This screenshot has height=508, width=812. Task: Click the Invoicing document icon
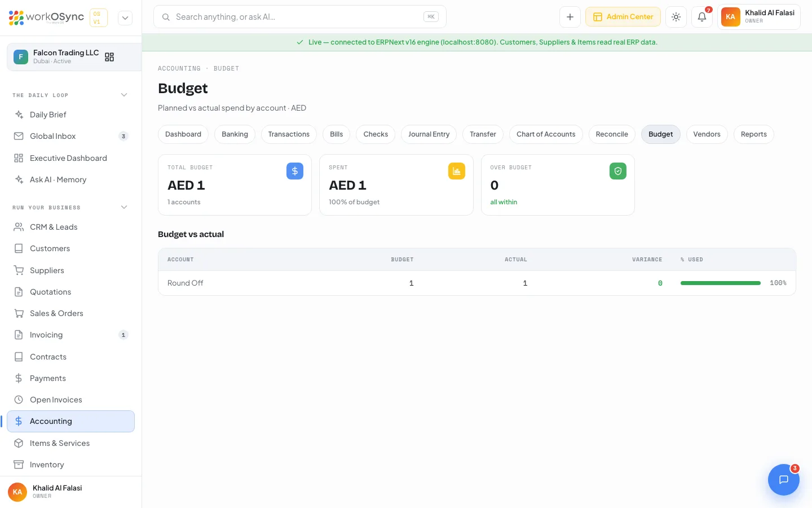pyautogui.click(x=19, y=335)
